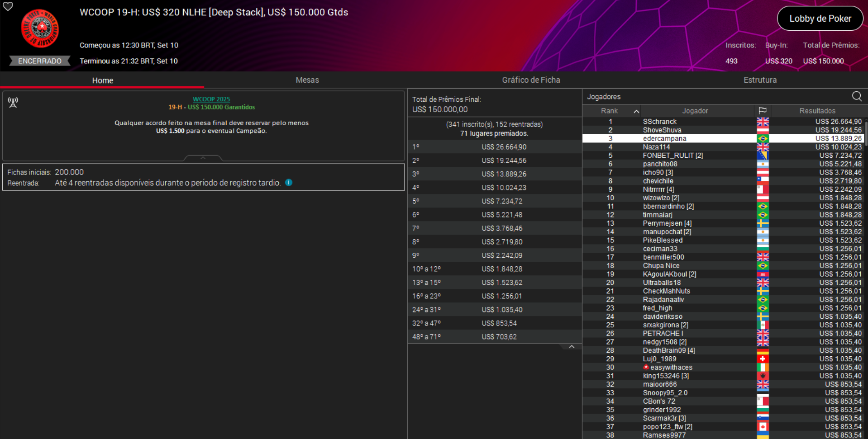The image size is (868, 439).
Task: Sort by the Resultados column header
Action: (x=817, y=111)
